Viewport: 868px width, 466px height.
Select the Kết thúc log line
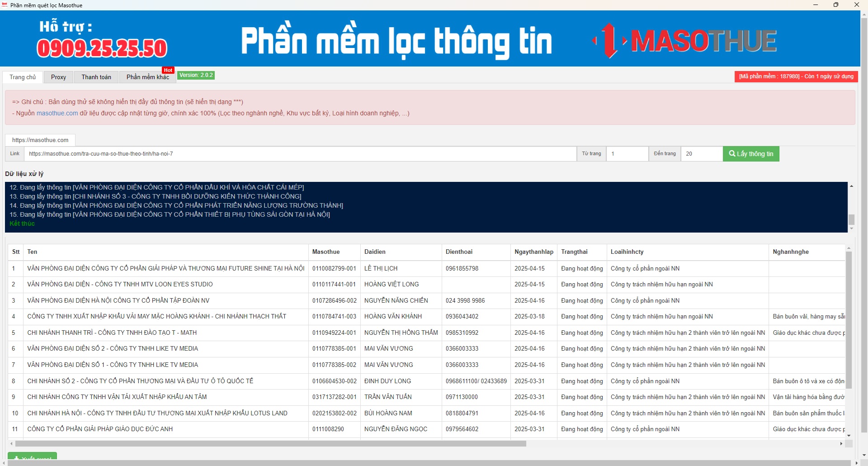click(x=22, y=223)
